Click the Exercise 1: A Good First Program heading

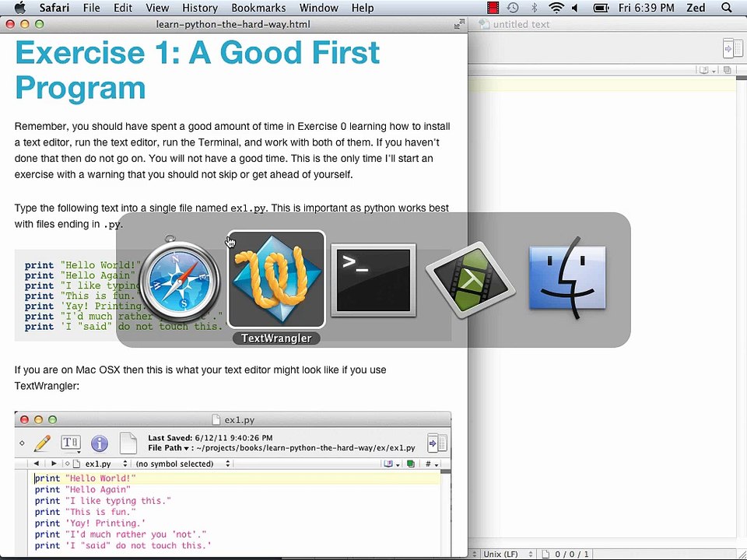(x=198, y=70)
